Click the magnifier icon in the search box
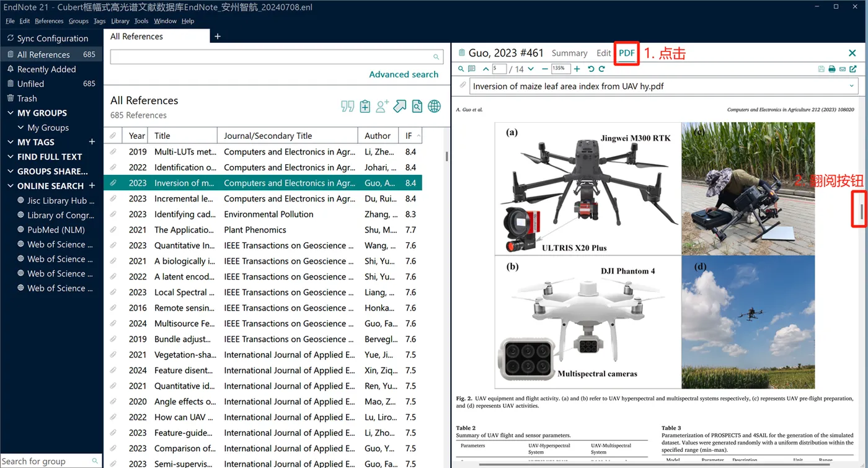The height and width of the screenshot is (468, 868). (436, 57)
